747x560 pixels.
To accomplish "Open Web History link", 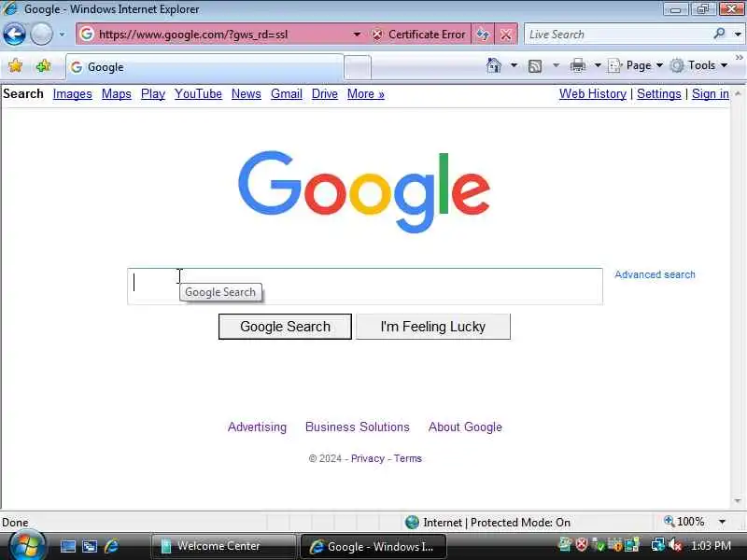I will tap(593, 94).
